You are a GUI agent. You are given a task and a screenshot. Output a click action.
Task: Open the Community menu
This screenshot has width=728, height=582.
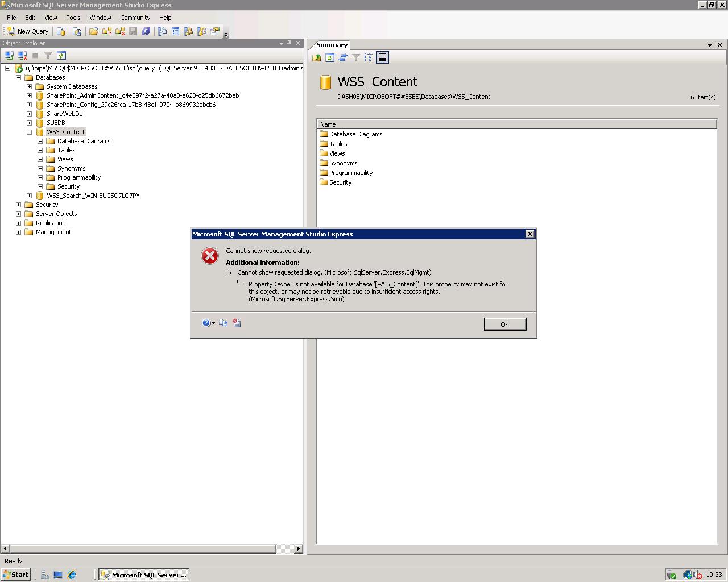click(x=135, y=18)
